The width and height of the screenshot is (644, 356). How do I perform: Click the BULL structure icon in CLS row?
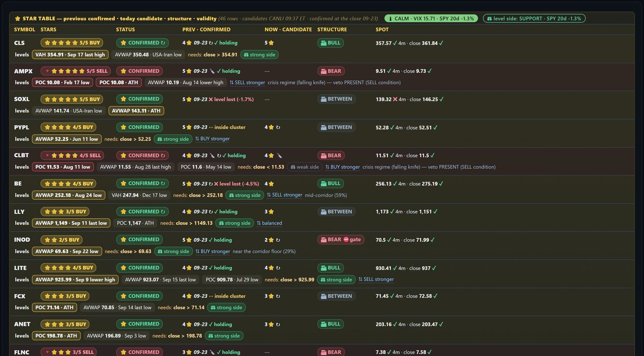pyautogui.click(x=323, y=43)
